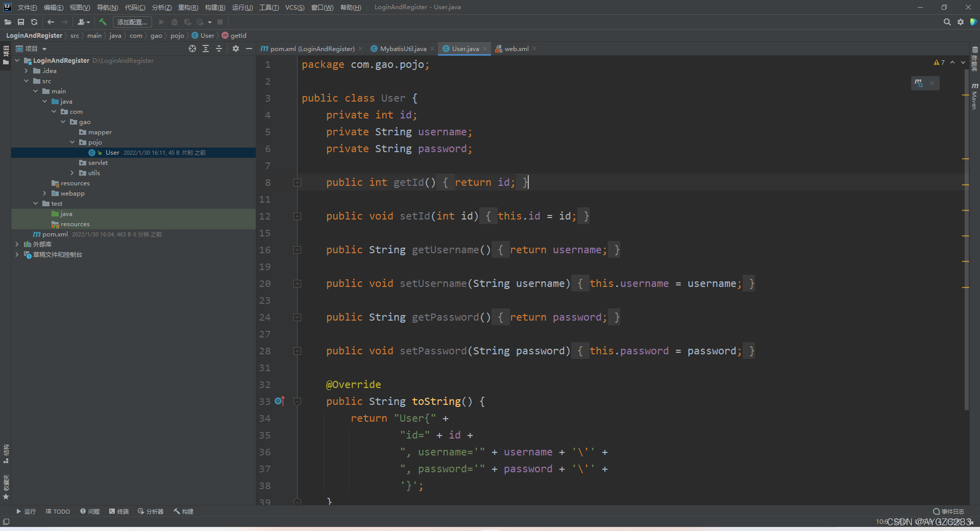
Task: Click the Build (hammer) icon in toolbar
Action: tap(103, 22)
